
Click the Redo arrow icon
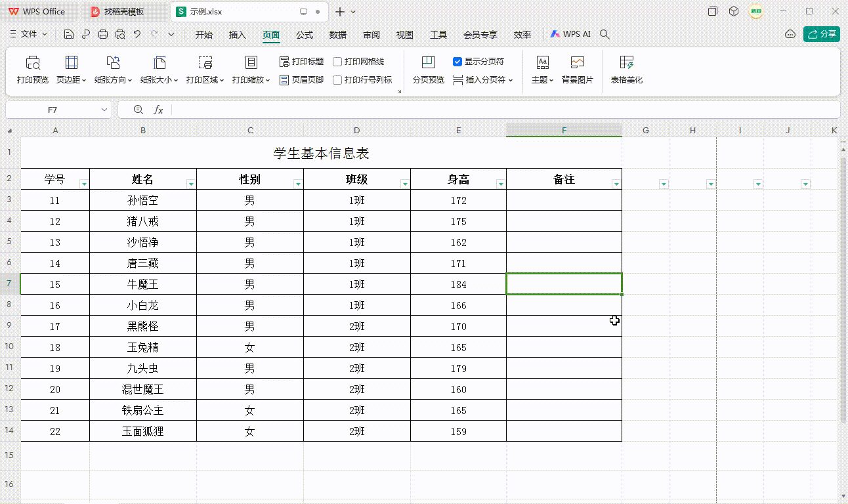click(155, 34)
